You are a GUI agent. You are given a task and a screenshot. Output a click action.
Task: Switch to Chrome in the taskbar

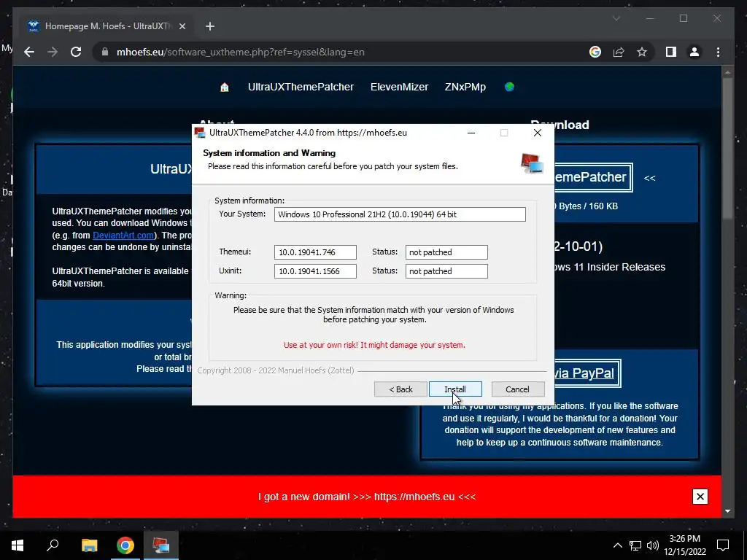tap(125, 545)
